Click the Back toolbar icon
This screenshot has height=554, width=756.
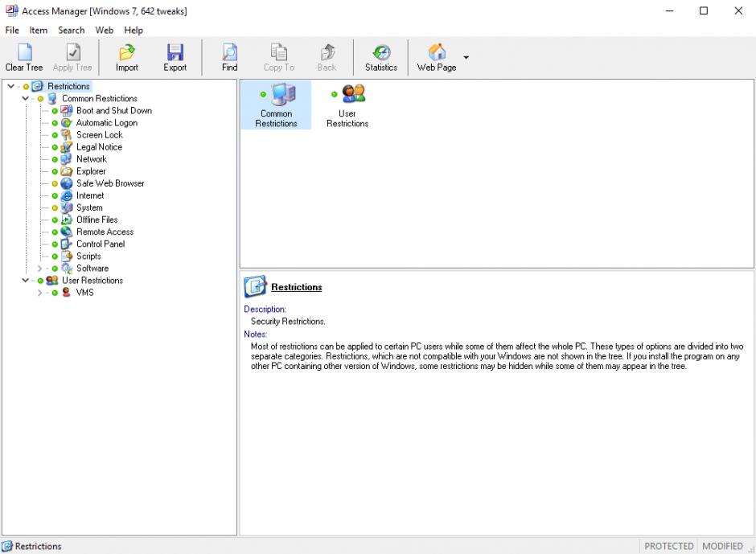coord(327,52)
